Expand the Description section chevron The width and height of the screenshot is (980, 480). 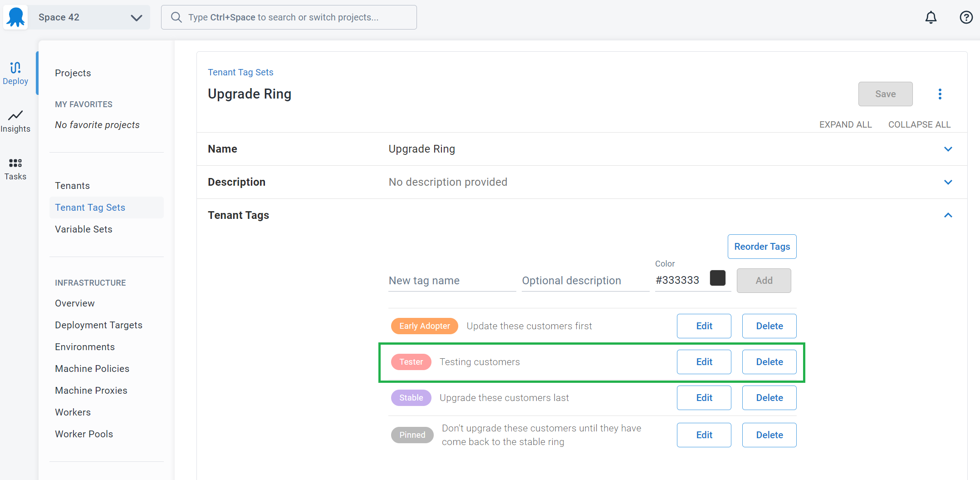(948, 182)
